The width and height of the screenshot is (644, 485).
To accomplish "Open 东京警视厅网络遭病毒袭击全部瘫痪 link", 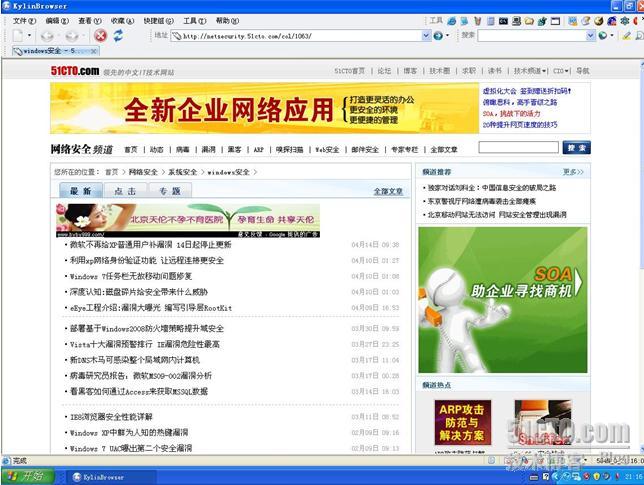I will pyautogui.click(x=482, y=201).
